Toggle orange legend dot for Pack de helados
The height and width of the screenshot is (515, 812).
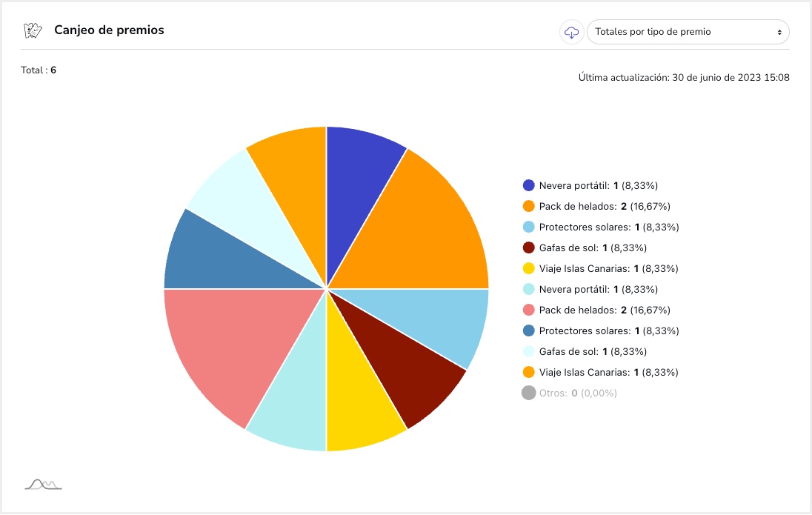pos(529,206)
